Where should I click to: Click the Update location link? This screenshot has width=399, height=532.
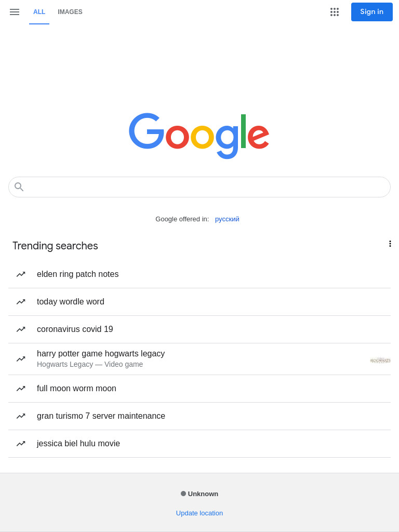(199, 513)
